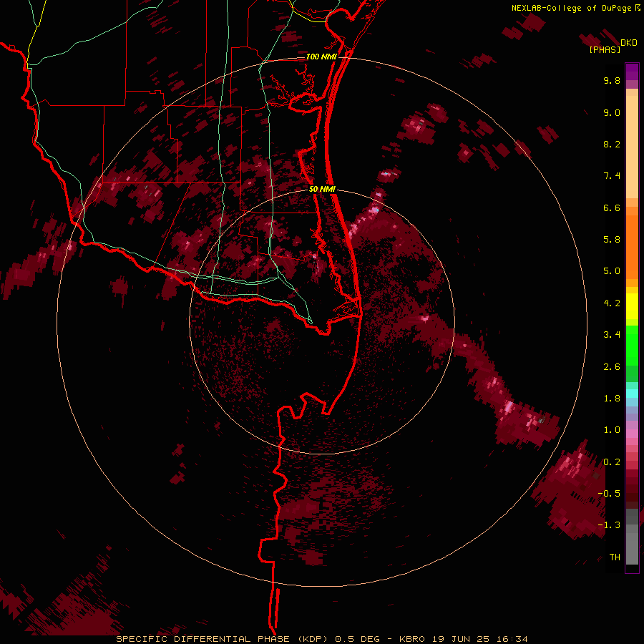Pick the dark purple swatch on the color bar
The image size is (644, 644).
[x=632, y=72]
